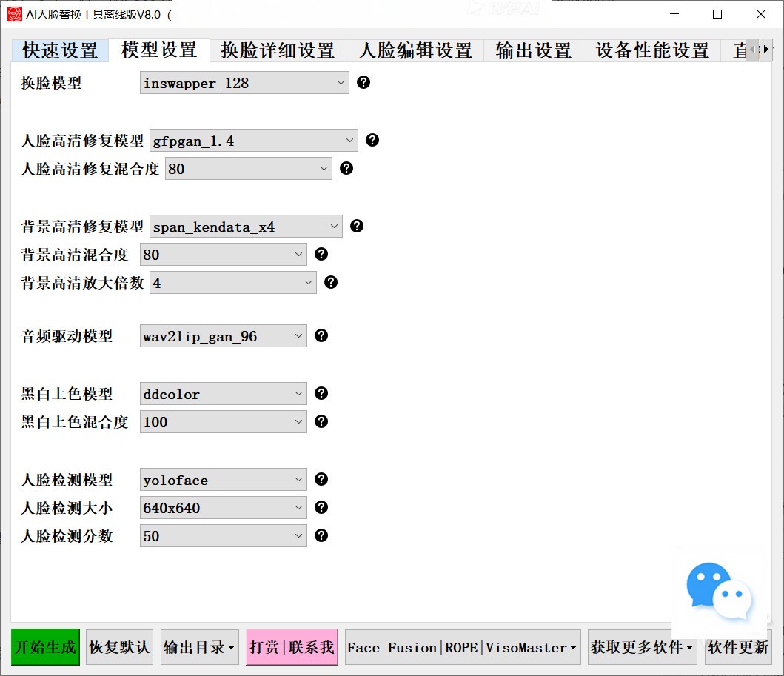Open the 获取更多软件 menu button
Screen dimensions: 784x676
[x=642, y=647]
